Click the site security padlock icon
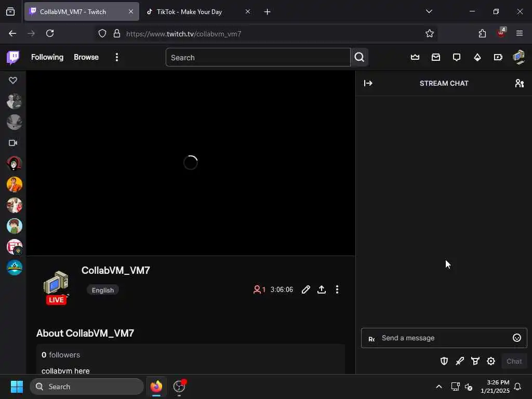532x399 pixels. coord(117,34)
